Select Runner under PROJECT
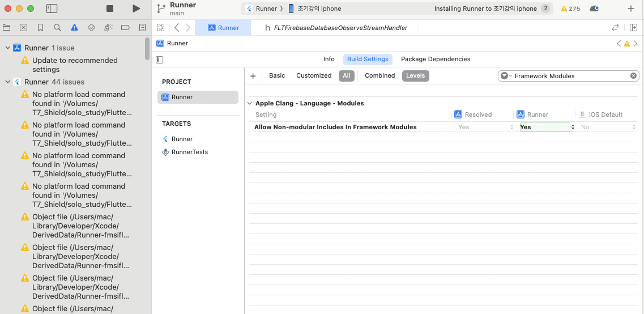Screen dimensions: 644x314 click(x=198, y=97)
